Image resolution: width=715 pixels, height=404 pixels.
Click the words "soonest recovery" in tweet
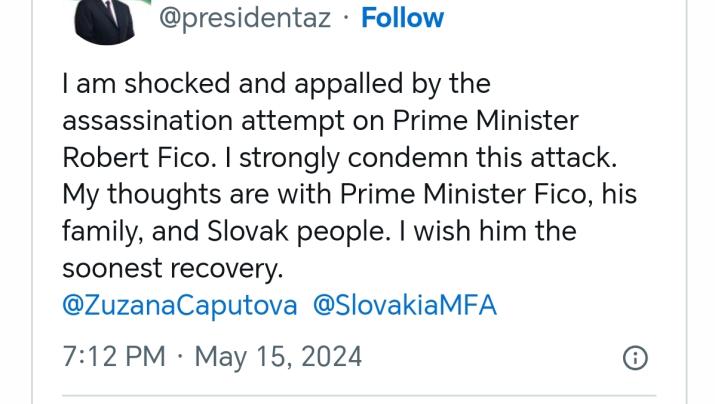pyautogui.click(x=172, y=269)
